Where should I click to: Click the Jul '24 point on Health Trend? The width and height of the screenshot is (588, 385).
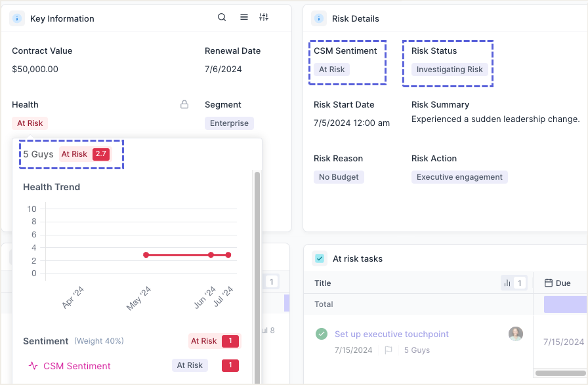[x=228, y=255]
